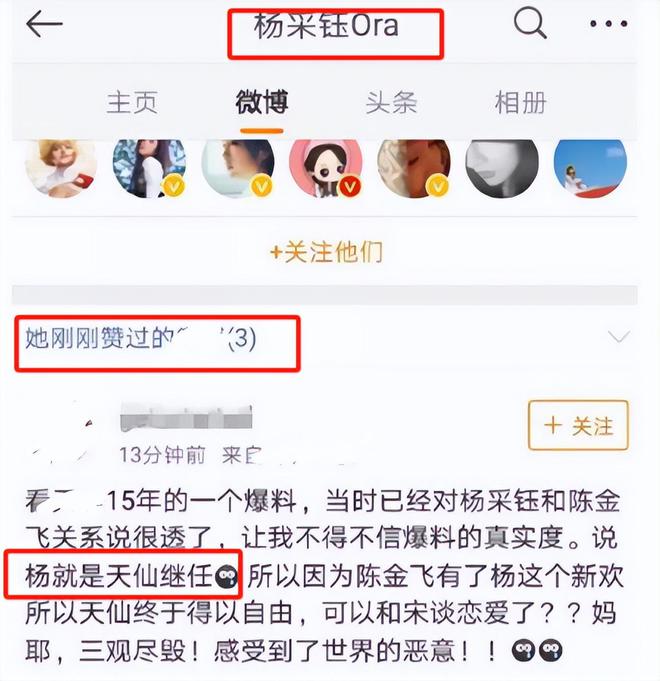660x681 pixels.
Task: Click the +关注他们 link
Action: (326, 252)
